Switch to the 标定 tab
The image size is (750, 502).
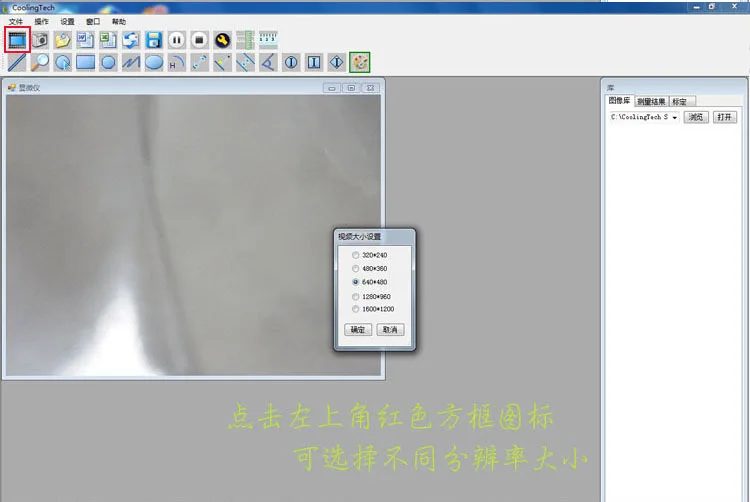[680, 101]
